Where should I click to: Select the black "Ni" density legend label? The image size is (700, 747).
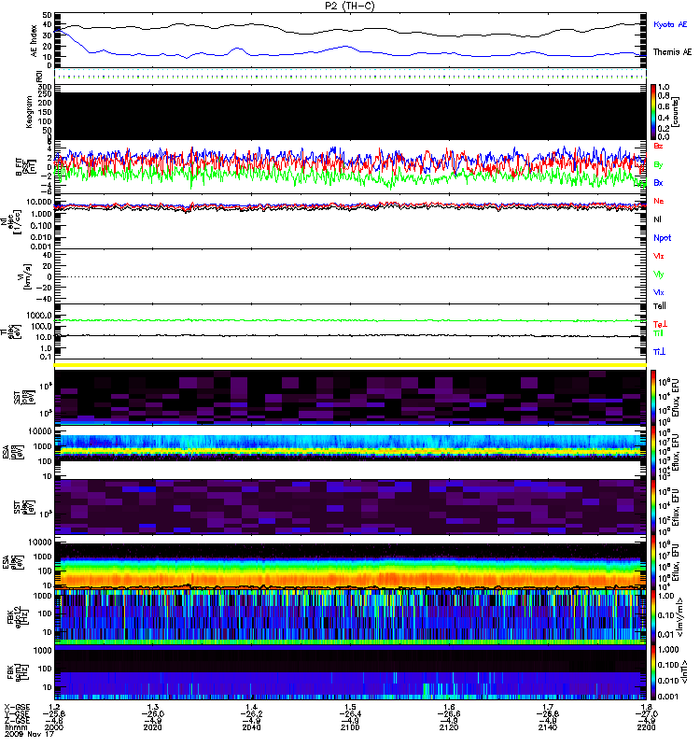(x=658, y=219)
